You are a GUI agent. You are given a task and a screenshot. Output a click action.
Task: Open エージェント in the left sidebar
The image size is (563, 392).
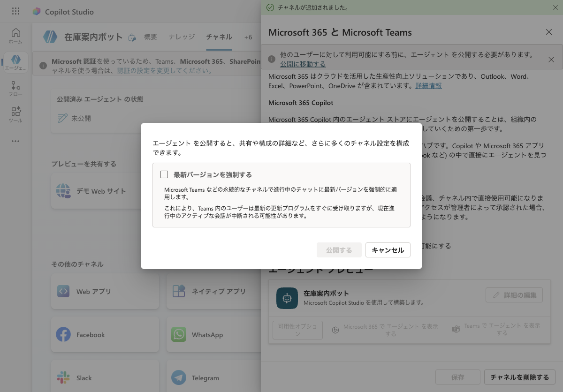tap(15, 62)
